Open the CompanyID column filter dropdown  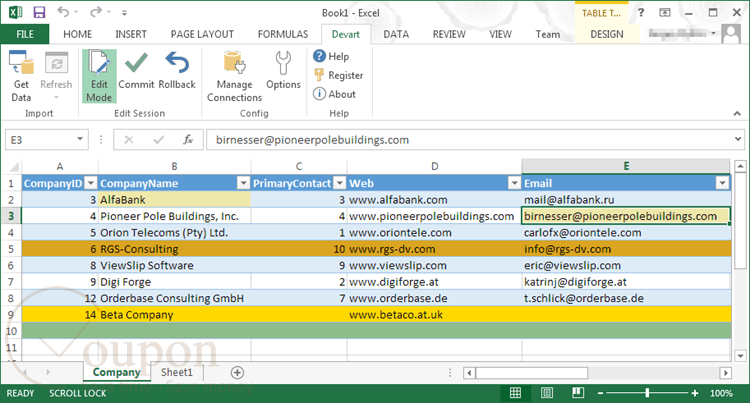90,183
